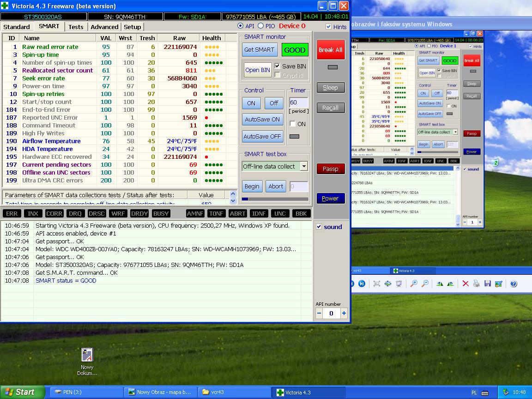
Task: Toggle the Hints checkbox
Action: 328,27
